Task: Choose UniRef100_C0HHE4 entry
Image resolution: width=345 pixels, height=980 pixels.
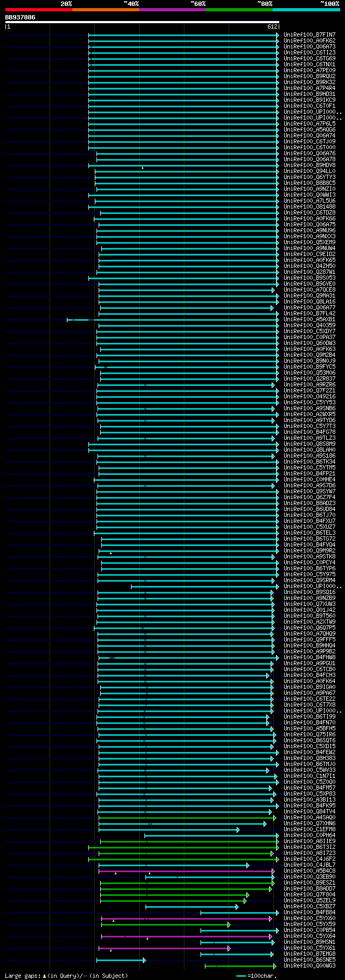Action: (x=309, y=479)
